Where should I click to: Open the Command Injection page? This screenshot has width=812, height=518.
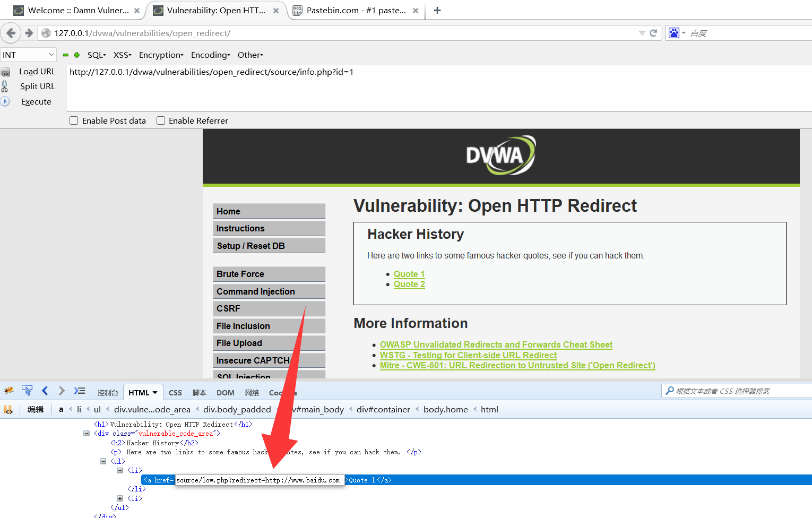point(269,291)
